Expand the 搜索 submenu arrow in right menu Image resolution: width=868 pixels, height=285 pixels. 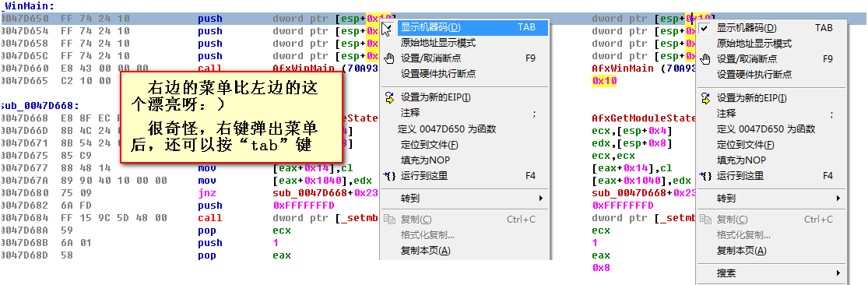pos(838,273)
